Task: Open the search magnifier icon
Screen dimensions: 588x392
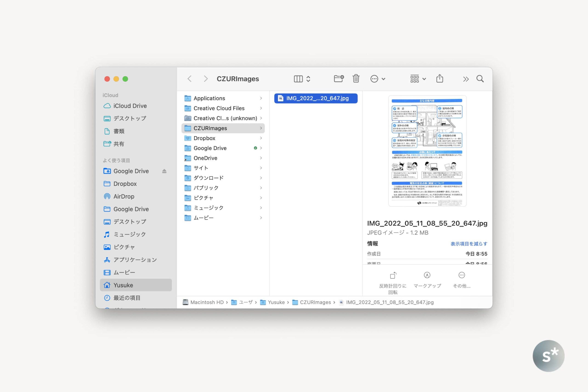Action: click(480, 79)
